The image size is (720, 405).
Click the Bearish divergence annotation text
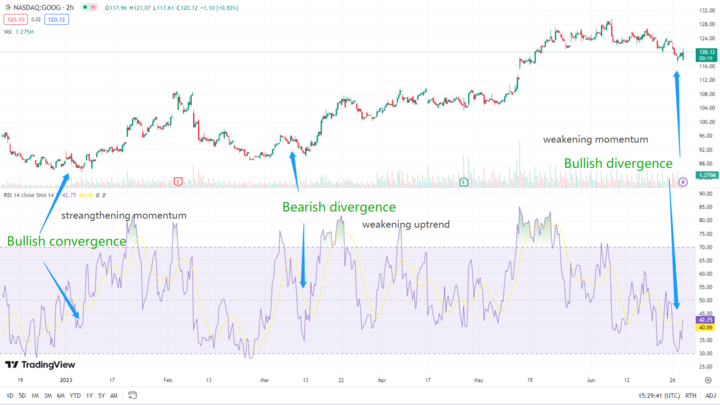(x=339, y=207)
